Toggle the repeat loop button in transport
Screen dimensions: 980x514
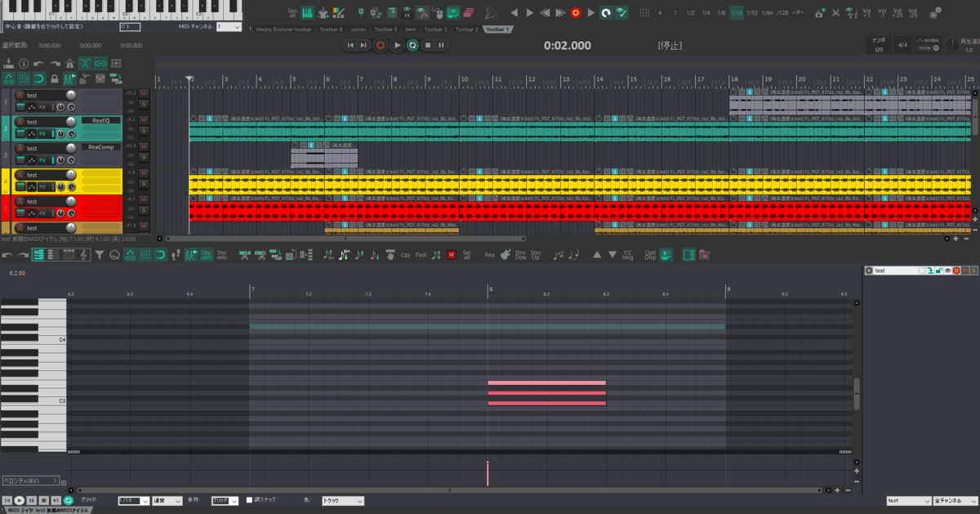[413, 45]
